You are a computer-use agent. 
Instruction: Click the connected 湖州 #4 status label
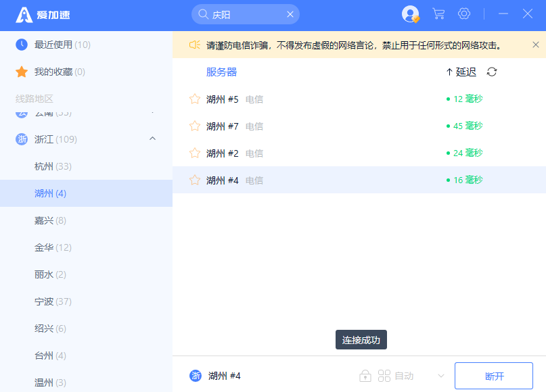click(x=225, y=376)
